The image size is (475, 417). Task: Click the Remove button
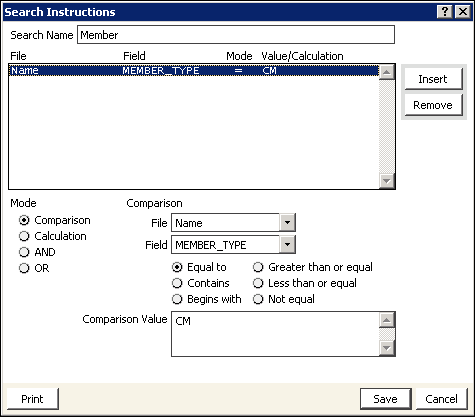click(433, 105)
